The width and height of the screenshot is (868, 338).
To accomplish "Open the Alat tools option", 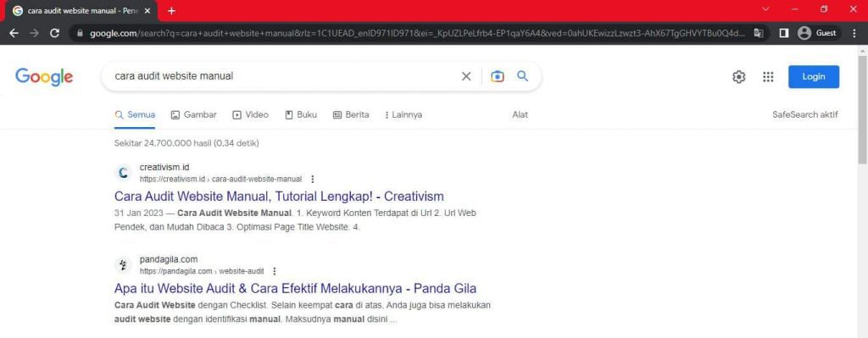I will [x=520, y=114].
